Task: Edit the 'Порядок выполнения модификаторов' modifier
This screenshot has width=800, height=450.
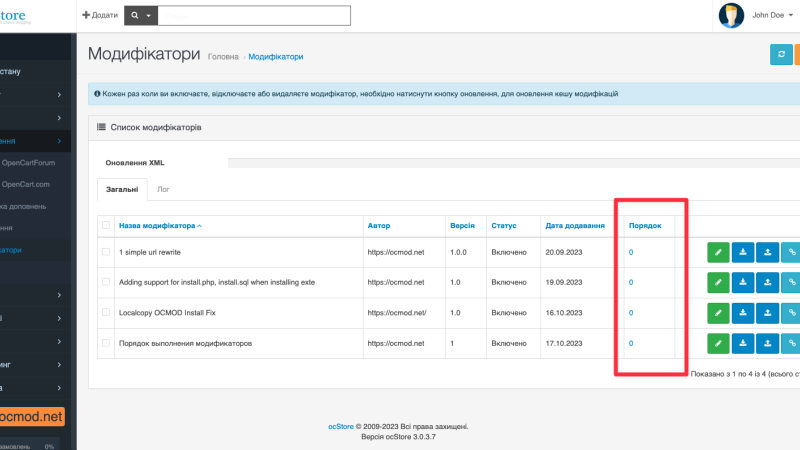Action: coord(718,343)
